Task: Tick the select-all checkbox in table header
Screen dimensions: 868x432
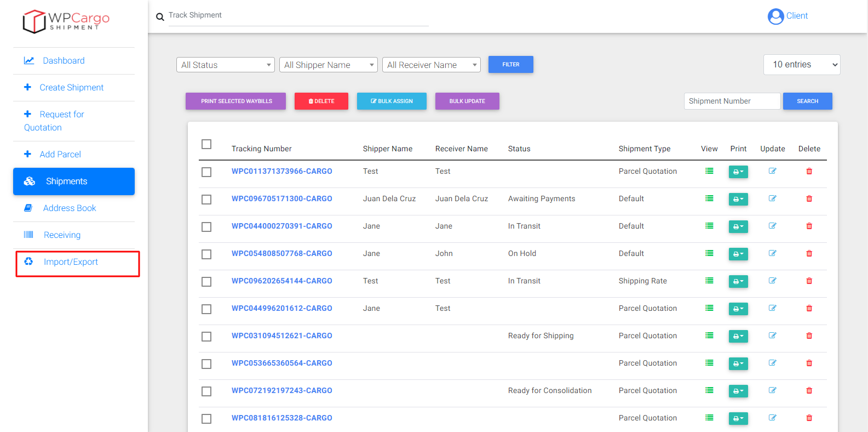Action: tap(206, 144)
